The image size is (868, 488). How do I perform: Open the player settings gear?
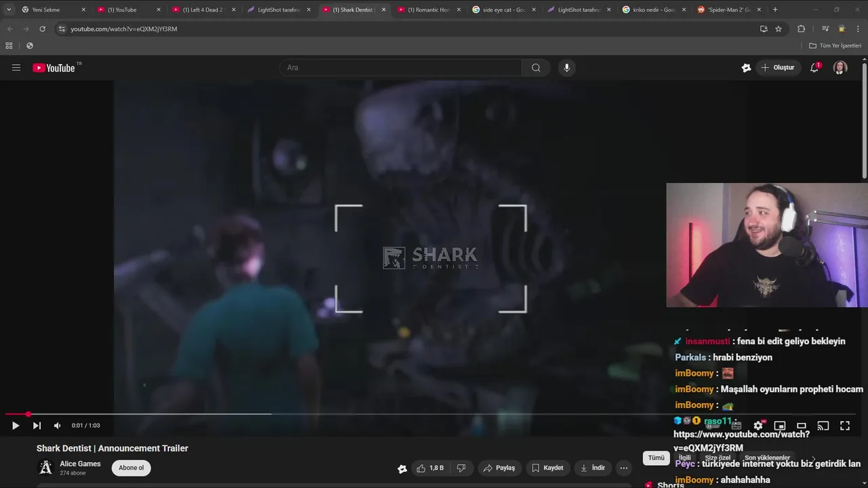[x=758, y=426]
